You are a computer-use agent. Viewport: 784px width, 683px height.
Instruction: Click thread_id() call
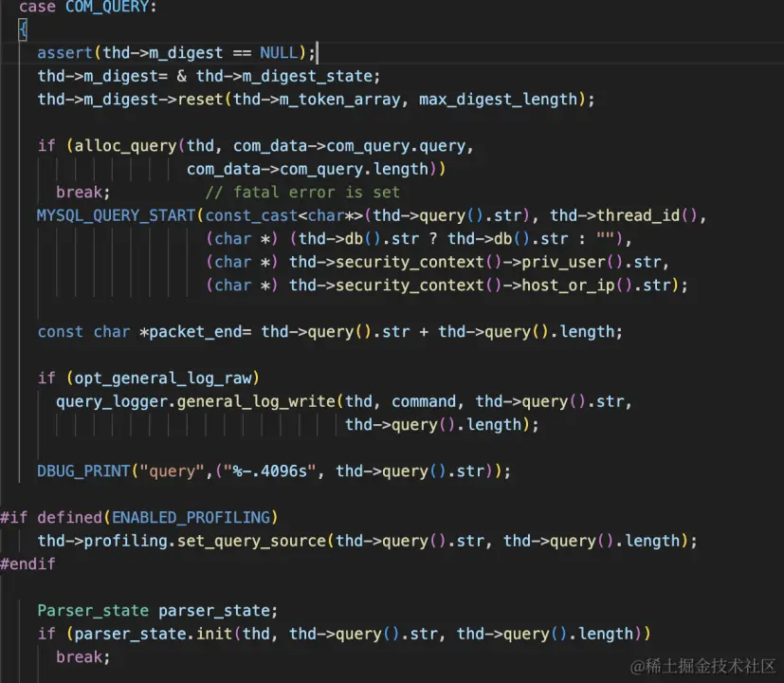pos(646,215)
